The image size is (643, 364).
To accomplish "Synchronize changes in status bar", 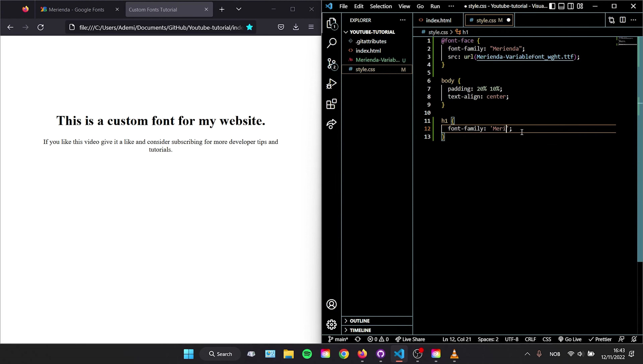I will (x=358, y=339).
